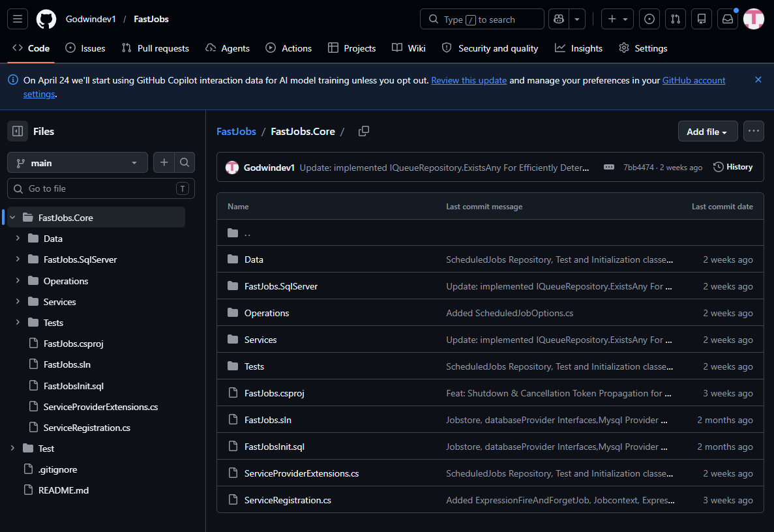Screen dimensions: 774x532
Task: Open Review this update link
Action: (x=469, y=80)
